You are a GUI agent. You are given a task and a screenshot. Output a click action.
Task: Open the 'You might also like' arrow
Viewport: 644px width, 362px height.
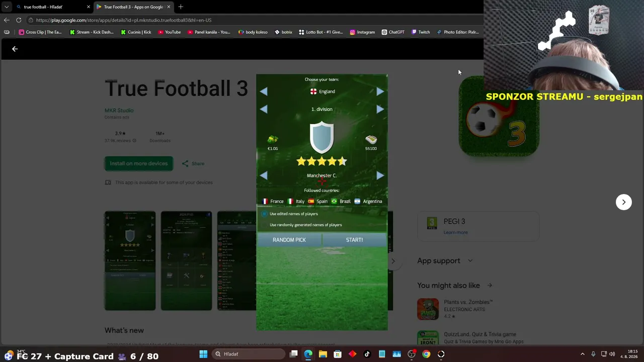pos(490,286)
